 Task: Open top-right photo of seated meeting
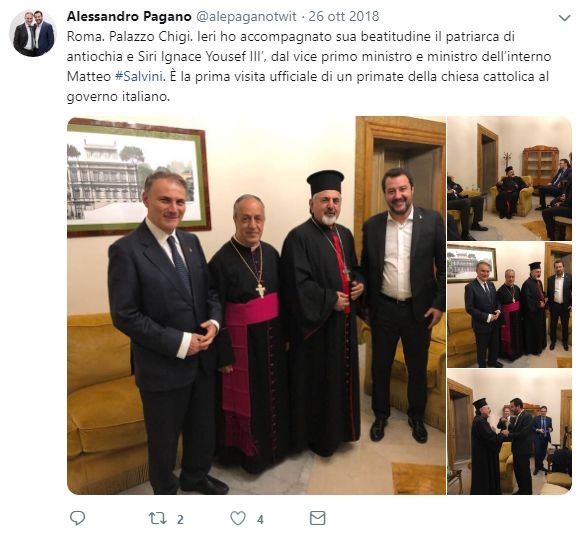(x=509, y=179)
